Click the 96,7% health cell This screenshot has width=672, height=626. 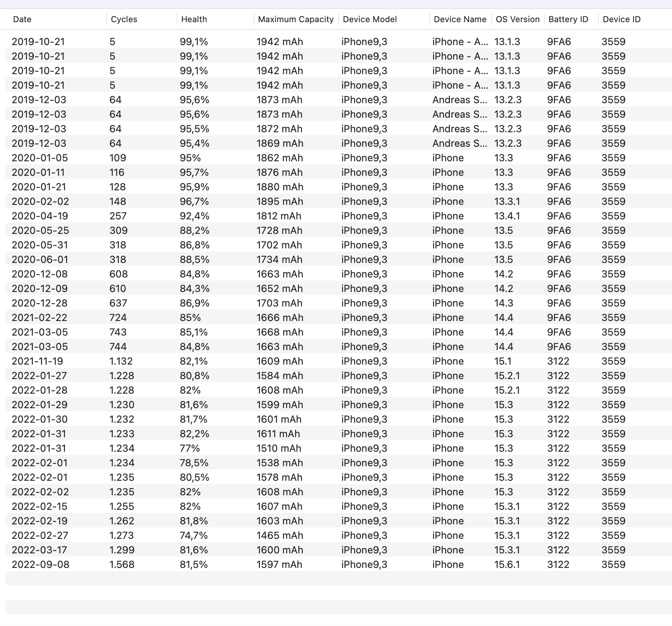[194, 201]
